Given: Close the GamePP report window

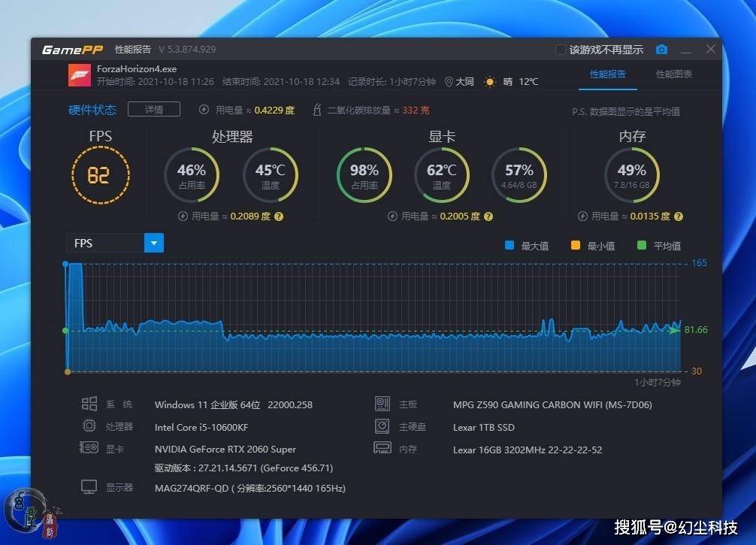Looking at the screenshot, I should coord(711,49).
